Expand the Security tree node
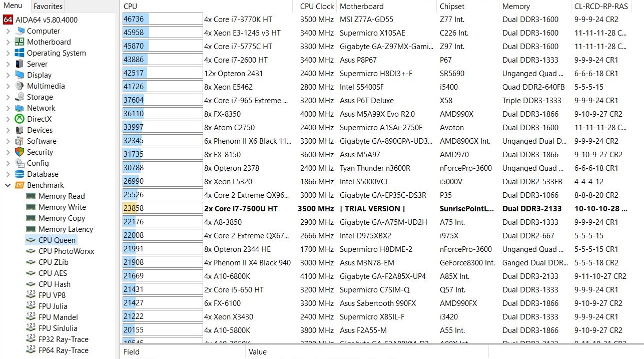The image size is (644, 359). coord(8,152)
